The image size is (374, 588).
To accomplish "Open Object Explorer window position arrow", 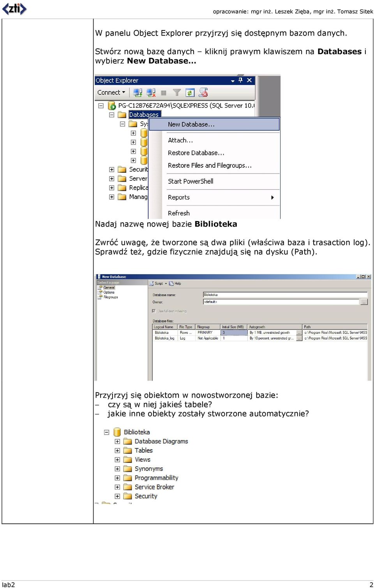I will [x=233, y=81].
